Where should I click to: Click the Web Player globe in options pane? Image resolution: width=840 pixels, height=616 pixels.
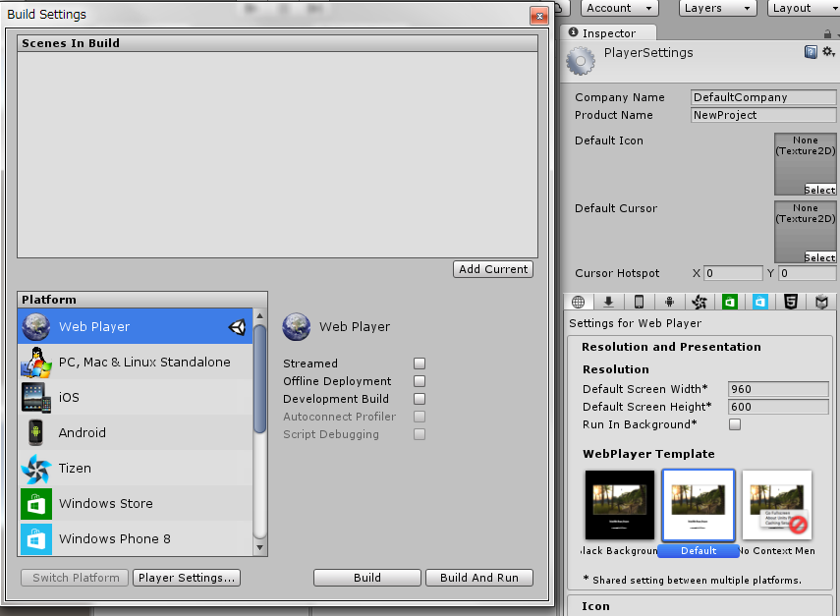pyautogui.click(x=297, y=327)
